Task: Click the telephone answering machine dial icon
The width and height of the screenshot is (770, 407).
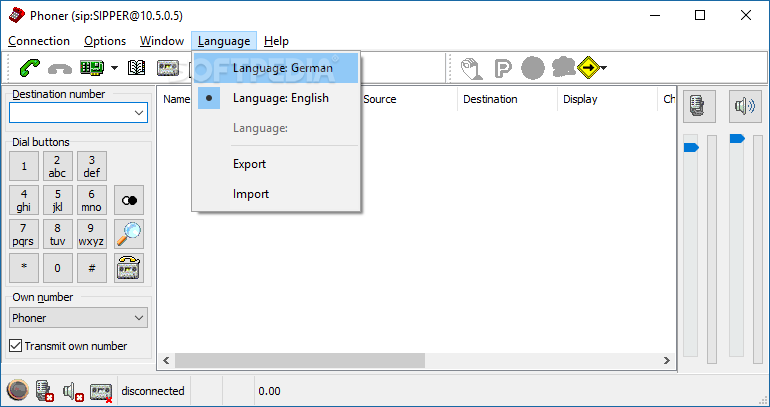Action: (x=129, y=268)
